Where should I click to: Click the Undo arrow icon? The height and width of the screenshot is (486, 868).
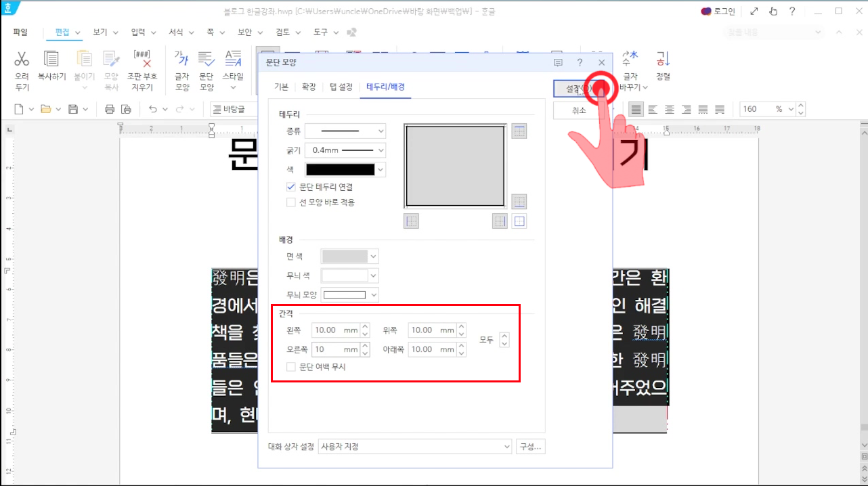point(153,109)
